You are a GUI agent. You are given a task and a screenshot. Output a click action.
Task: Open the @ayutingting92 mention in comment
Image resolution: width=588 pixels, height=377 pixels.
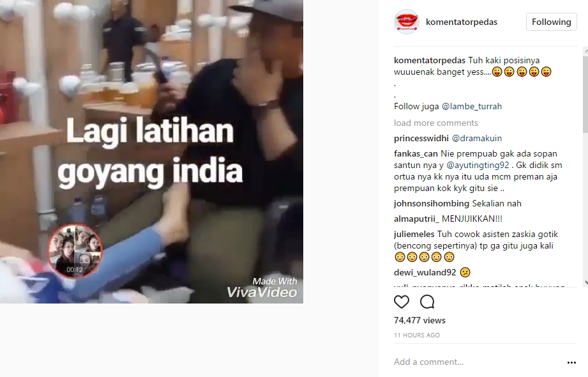click(478, 165)
